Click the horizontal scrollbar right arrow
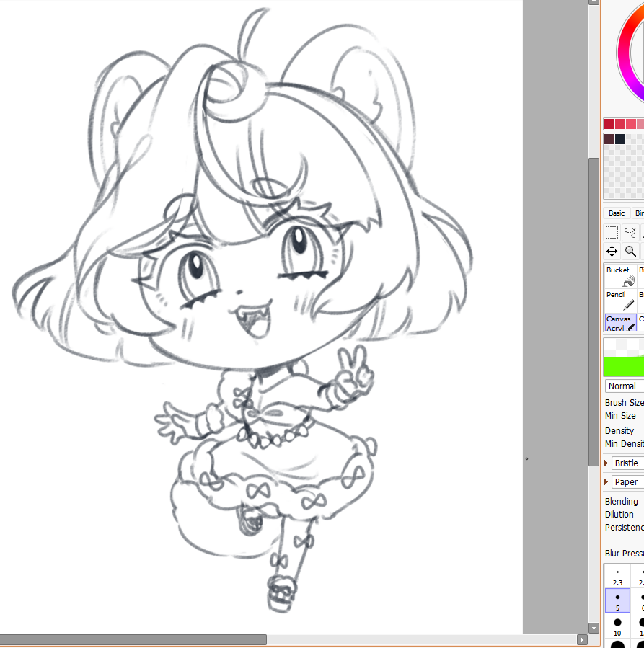Screen dimensions: 644x648 click(x=582, y=639)
